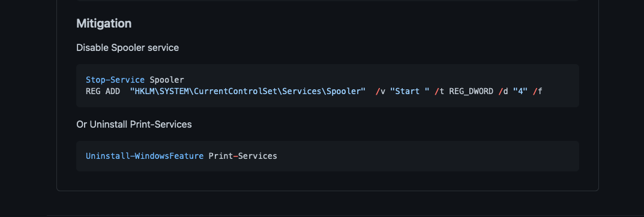Click the Stop-Service cmdlet in code
Viewport: 644px width, 217px height.
pyautogui.click(x=115, y=80)
